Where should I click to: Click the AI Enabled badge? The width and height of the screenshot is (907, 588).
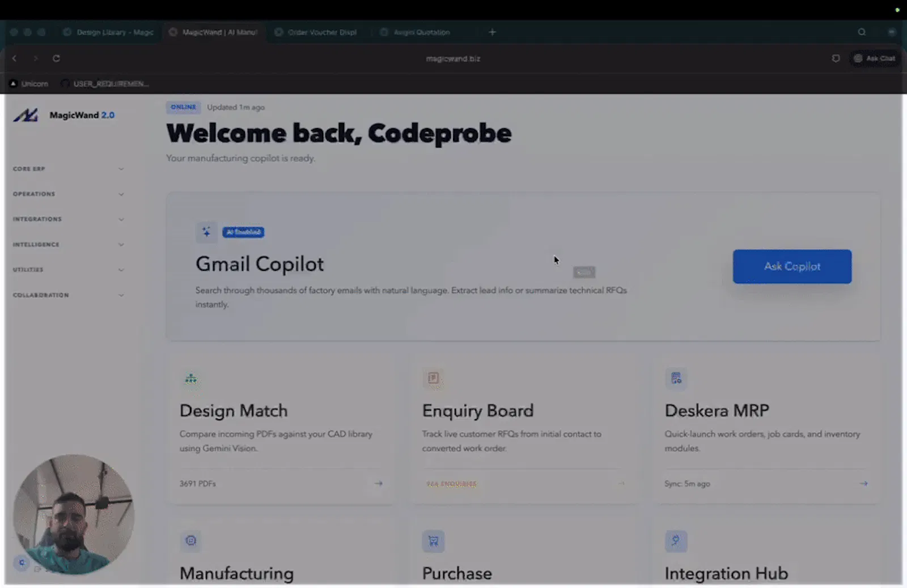pos(243,232)
